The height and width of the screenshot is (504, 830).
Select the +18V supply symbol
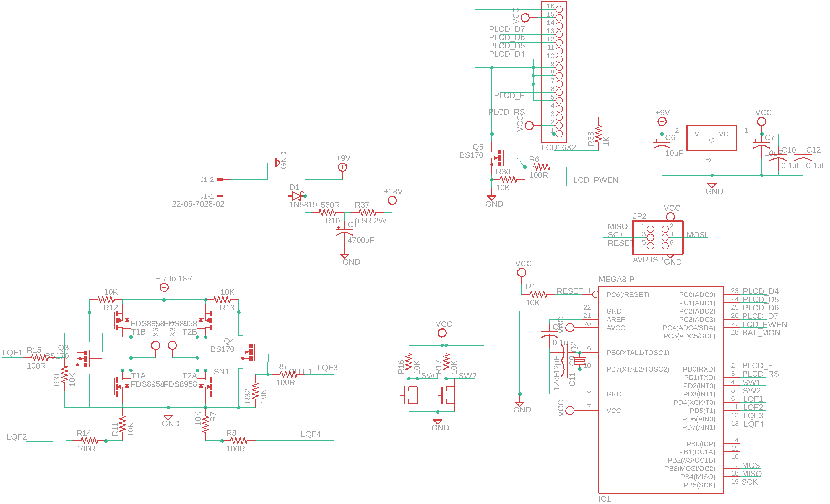392,200
